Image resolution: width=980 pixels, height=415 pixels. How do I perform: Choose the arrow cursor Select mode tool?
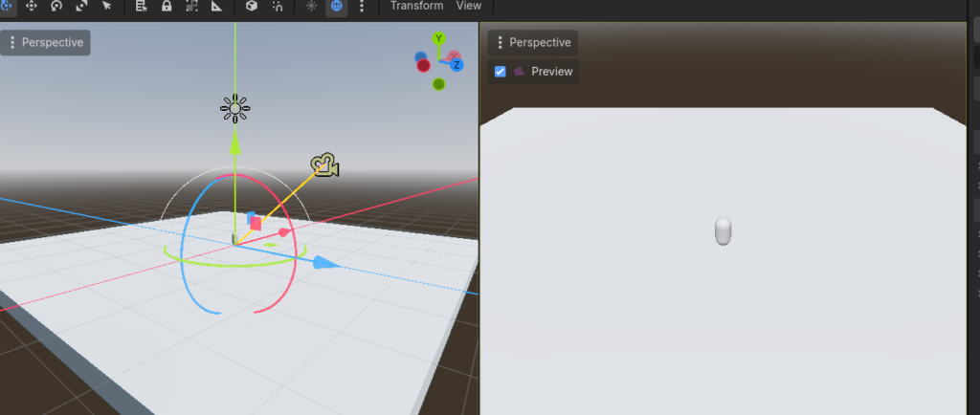click(x=106, y=6)
